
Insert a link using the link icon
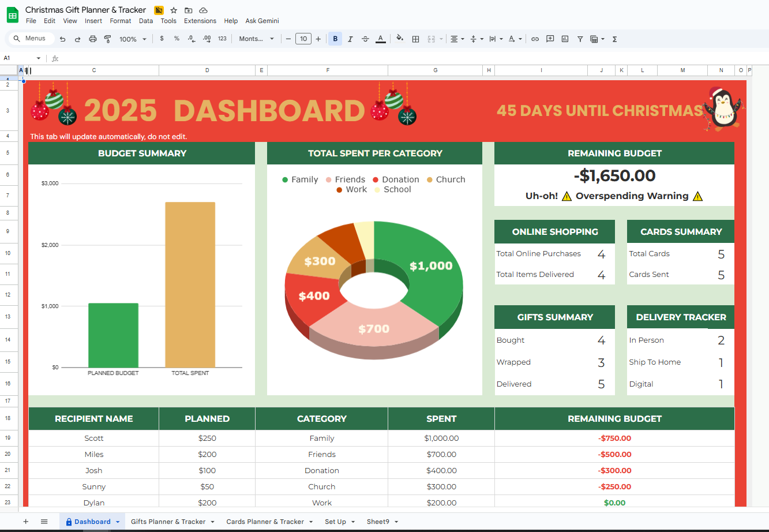[x=535, y=39]
